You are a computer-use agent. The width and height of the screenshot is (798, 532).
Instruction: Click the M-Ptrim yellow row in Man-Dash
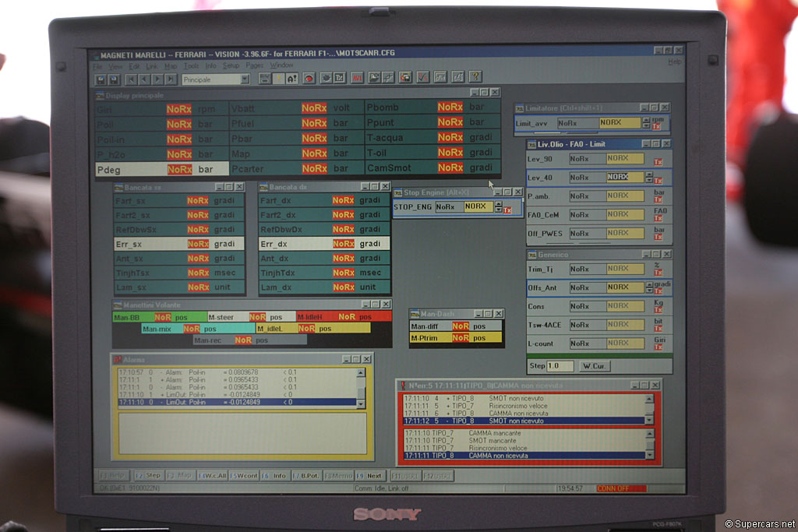point(456,338)
